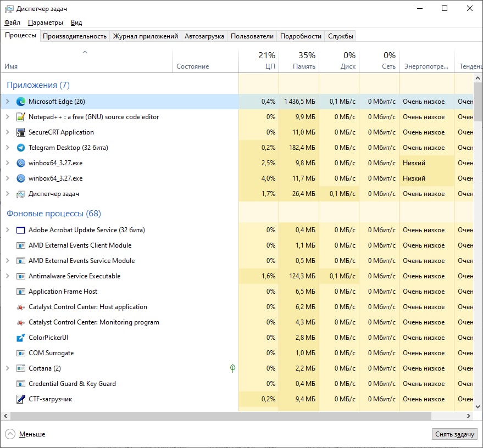Click the Task Manager title bar icon

coord(9,9)
